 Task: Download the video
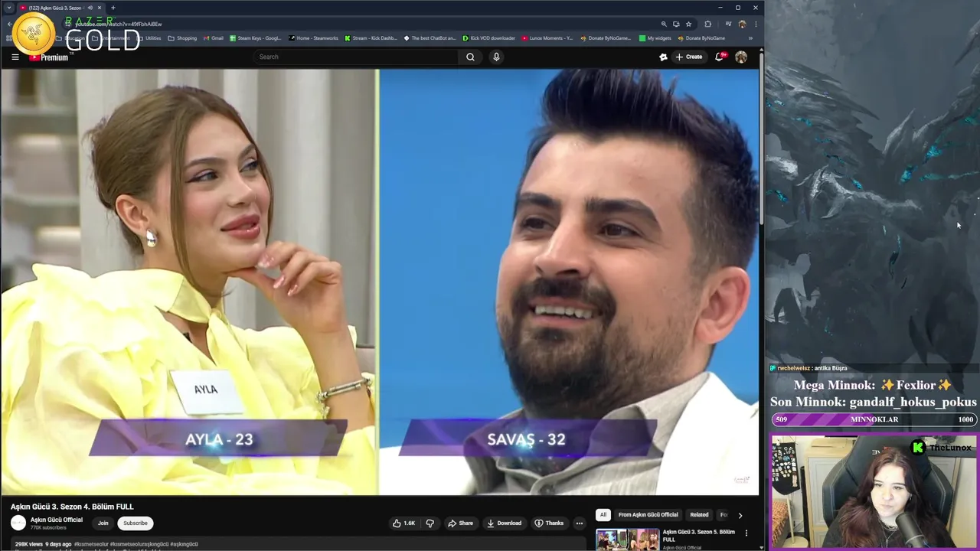click(504, 523)
